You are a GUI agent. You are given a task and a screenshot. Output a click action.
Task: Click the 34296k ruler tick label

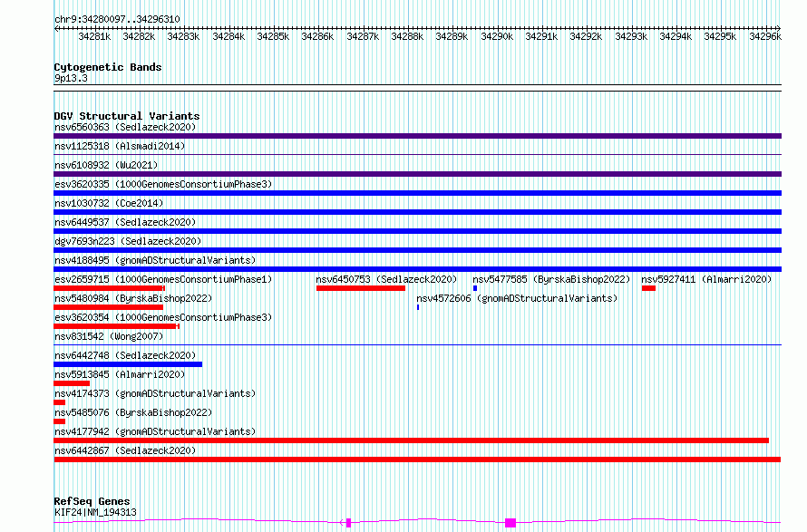click(765, 37)
